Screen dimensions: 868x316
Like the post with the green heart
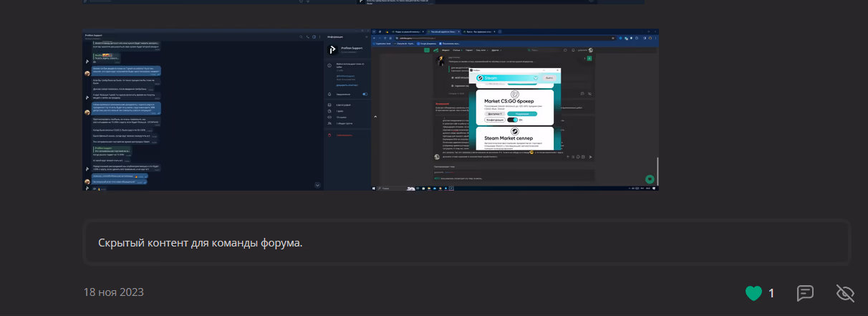[753, 293]
